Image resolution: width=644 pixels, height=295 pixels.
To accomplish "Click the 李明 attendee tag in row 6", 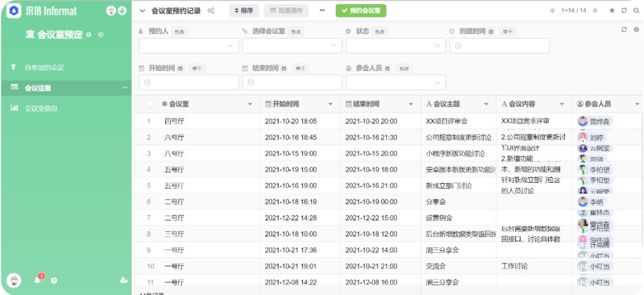I will 592,202.
